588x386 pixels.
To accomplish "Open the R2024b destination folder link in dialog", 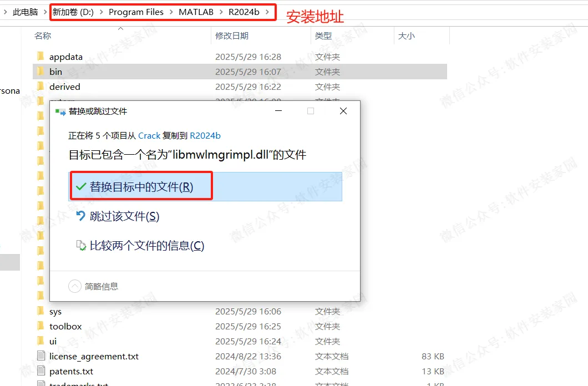I will coord(205,136).
